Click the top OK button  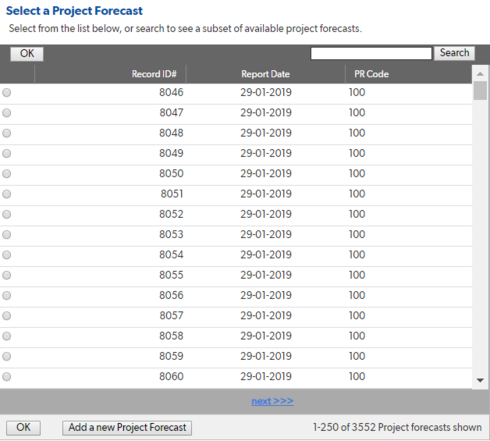click(x=27, y=54)
